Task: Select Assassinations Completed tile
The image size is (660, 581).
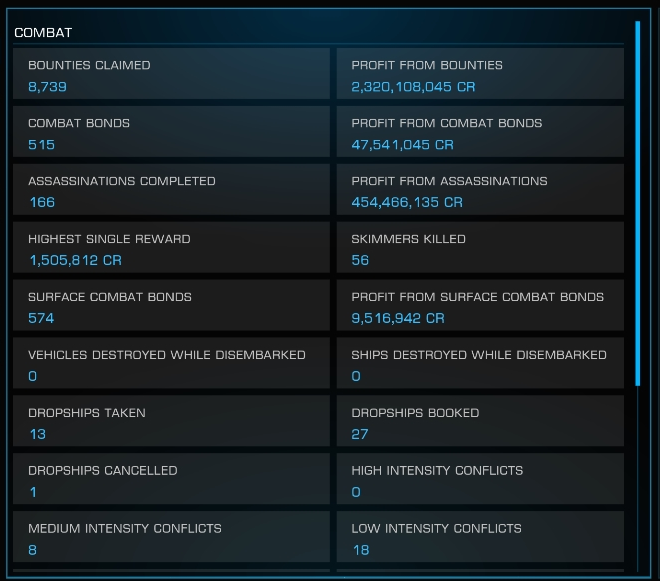Action: pyautogui.click(x=171, y=189)
